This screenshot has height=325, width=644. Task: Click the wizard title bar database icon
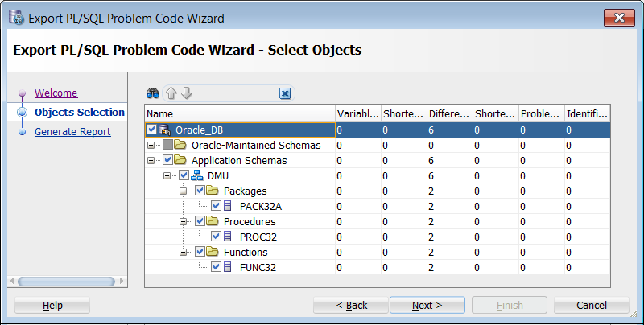16,18
